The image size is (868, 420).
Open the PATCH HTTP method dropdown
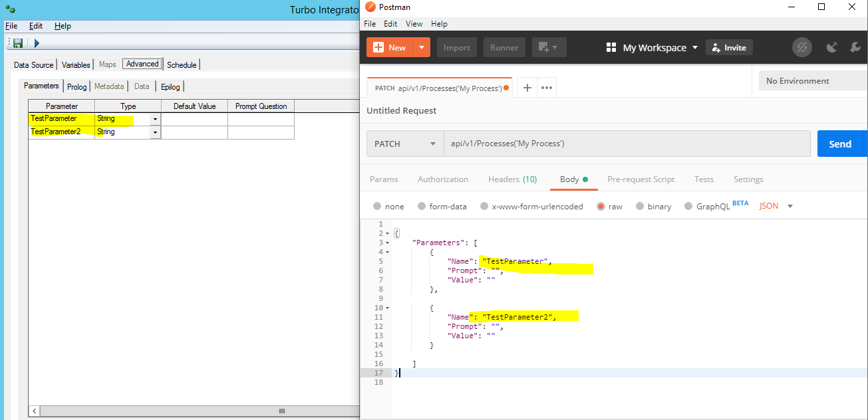tap(405, 144)
